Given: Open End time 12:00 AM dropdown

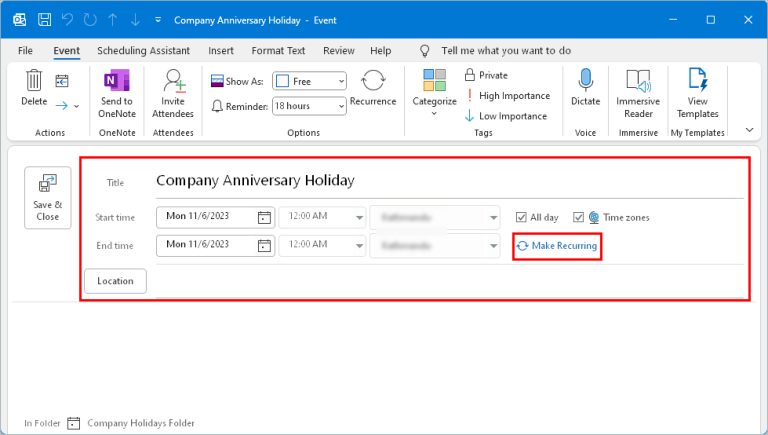Looking at the screenshot, I should tap(322, 245).
